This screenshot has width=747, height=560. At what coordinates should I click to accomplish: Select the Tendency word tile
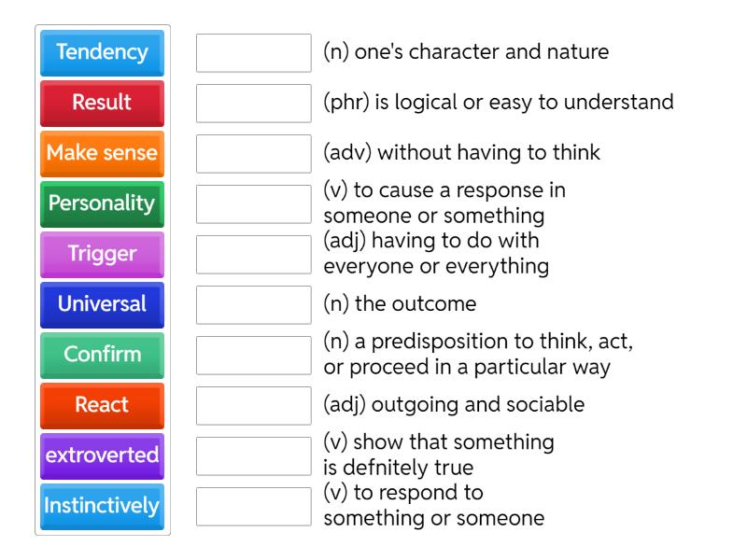click(101, 53)
